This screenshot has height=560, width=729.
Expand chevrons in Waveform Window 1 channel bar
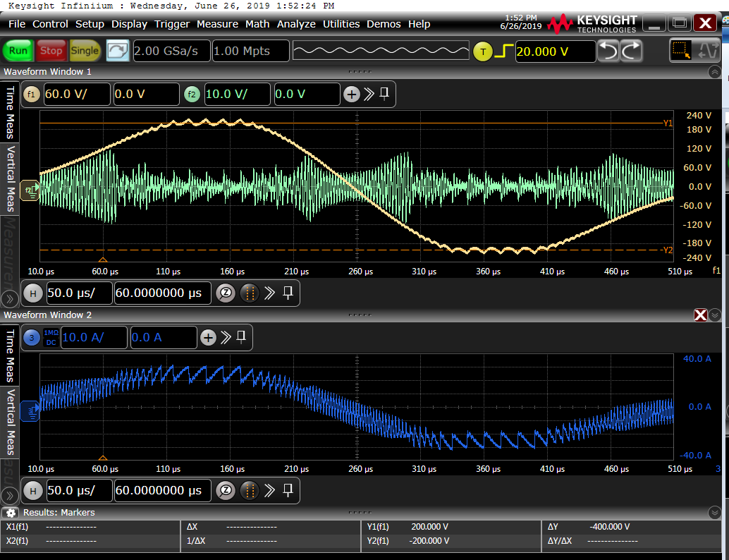point(369,94)
